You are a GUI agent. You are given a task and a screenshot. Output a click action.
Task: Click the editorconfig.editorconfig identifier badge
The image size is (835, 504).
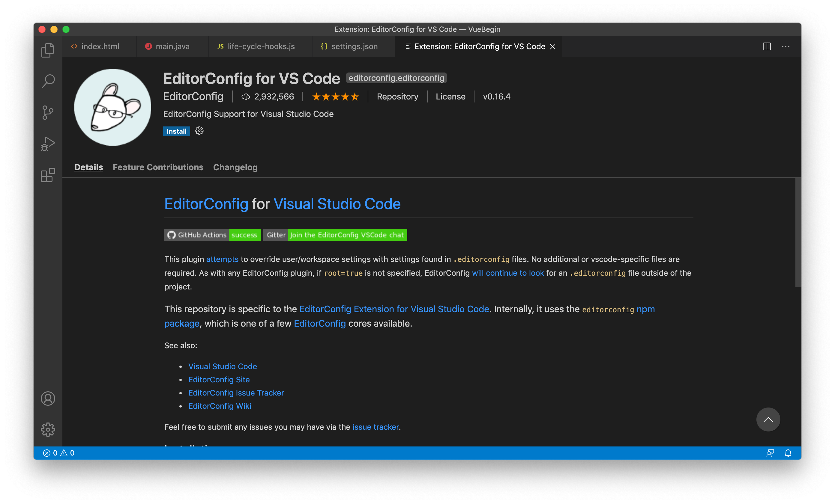tap(396, 78)
